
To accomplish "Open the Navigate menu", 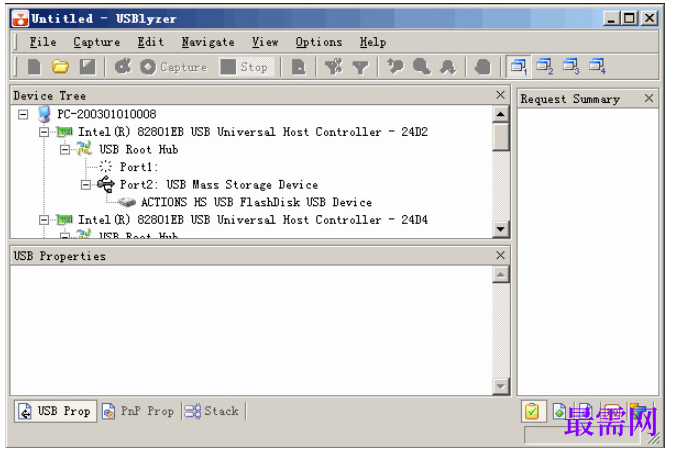I will click(x=208, y=42).
